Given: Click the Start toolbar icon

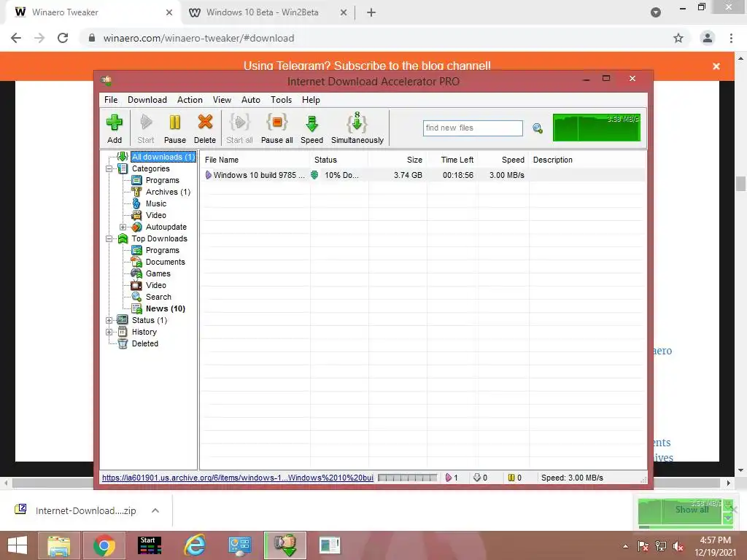Looking at the screenshot, I should [x=146, y=128].
